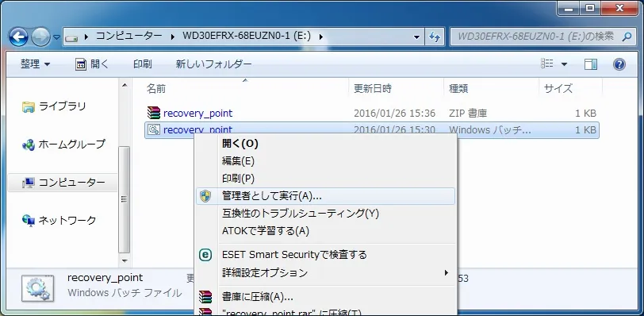
Task: Open the view options dropdown arrow
Action: (565, 64)
